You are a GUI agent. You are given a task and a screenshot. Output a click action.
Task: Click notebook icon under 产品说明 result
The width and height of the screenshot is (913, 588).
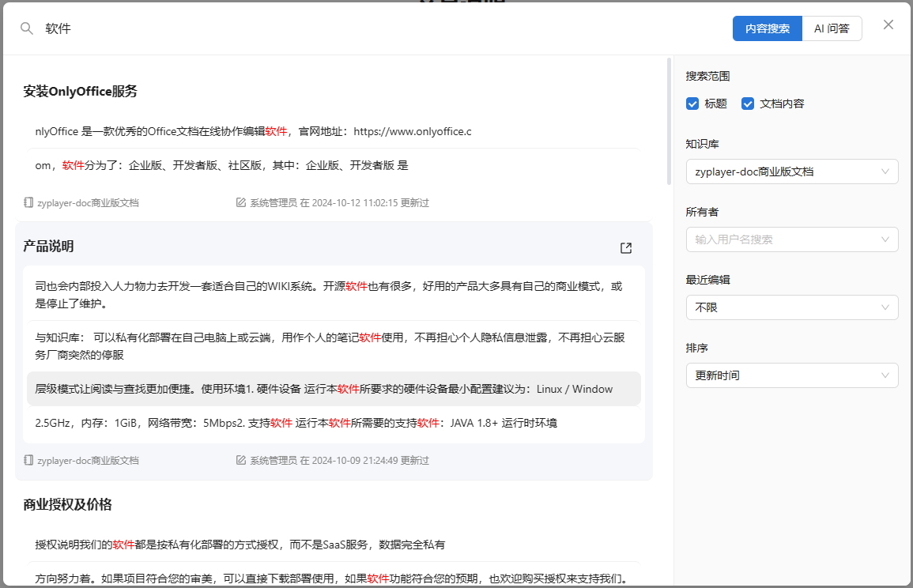(28, 460)
